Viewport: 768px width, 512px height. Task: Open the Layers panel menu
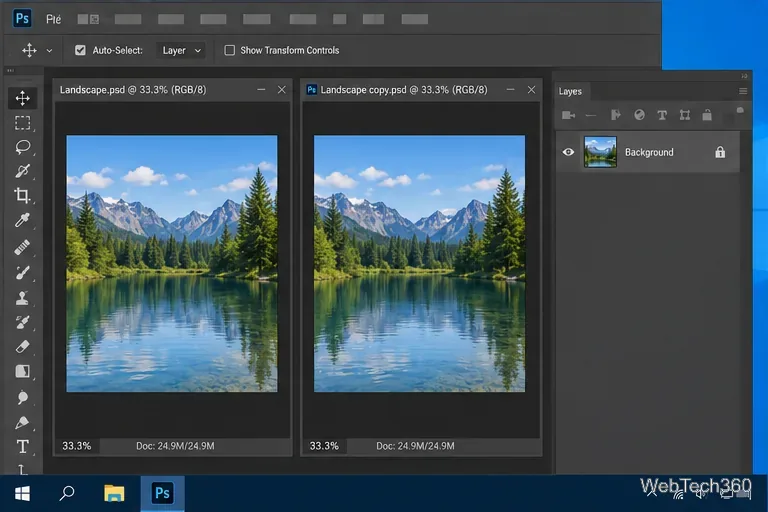743,91
